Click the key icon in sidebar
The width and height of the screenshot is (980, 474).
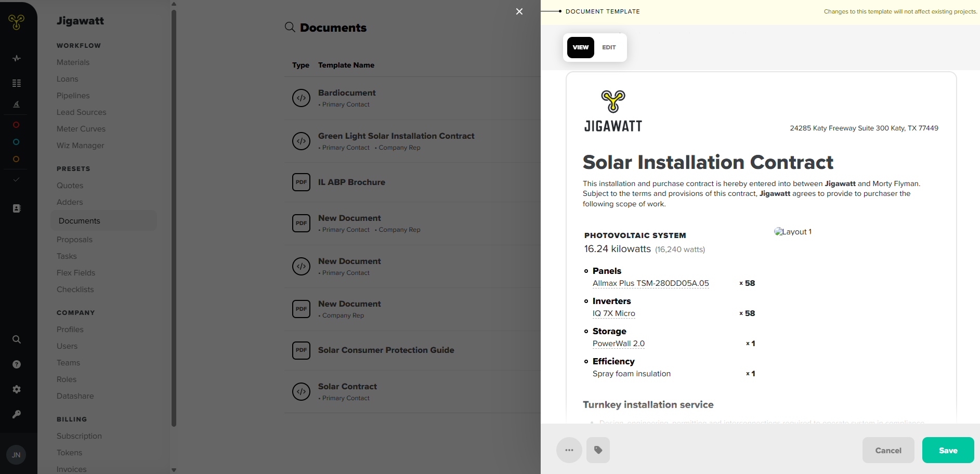17,414
